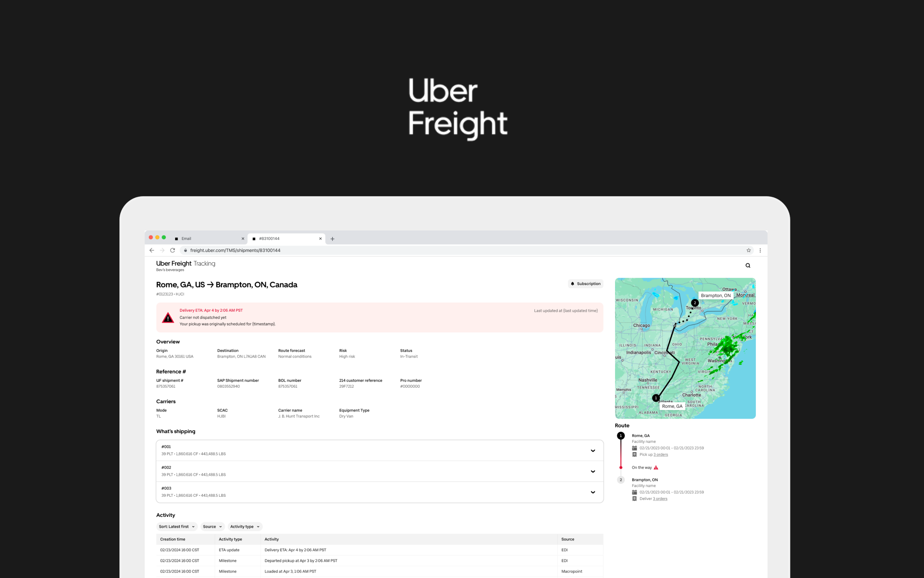
Task: Reload the page with the refresh icon
Action: pos(173,250)
